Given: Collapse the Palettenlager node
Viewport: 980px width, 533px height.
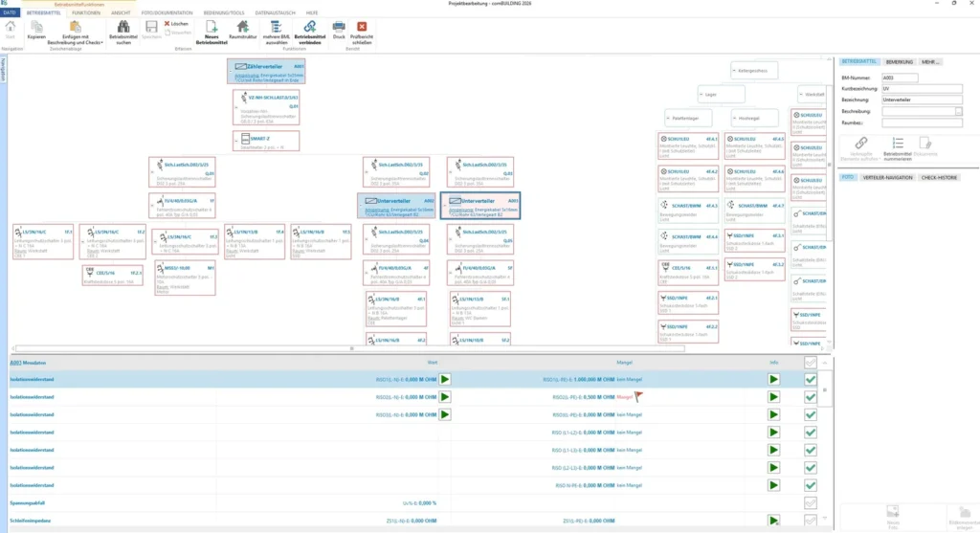Looking at the screenshot, I should click(x=667, y=118).
